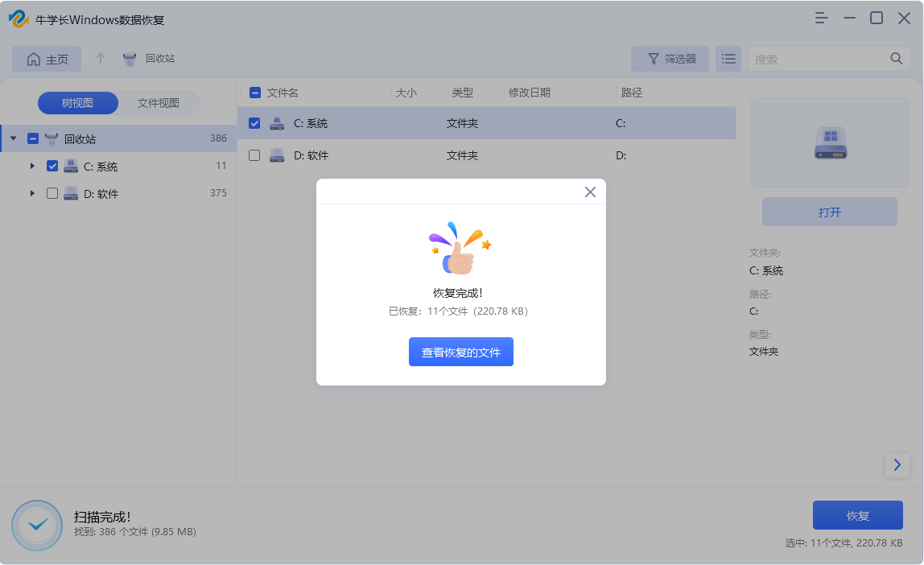Click the drive thumbnail in right panel
This screenshot has height=565, width=924.
[x=829, y=142]
